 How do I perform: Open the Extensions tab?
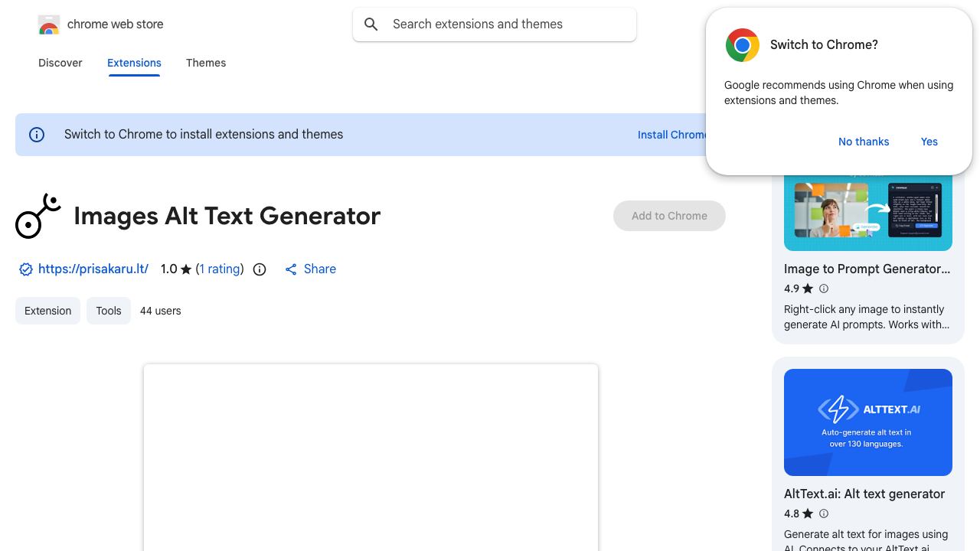pos(134,63)
